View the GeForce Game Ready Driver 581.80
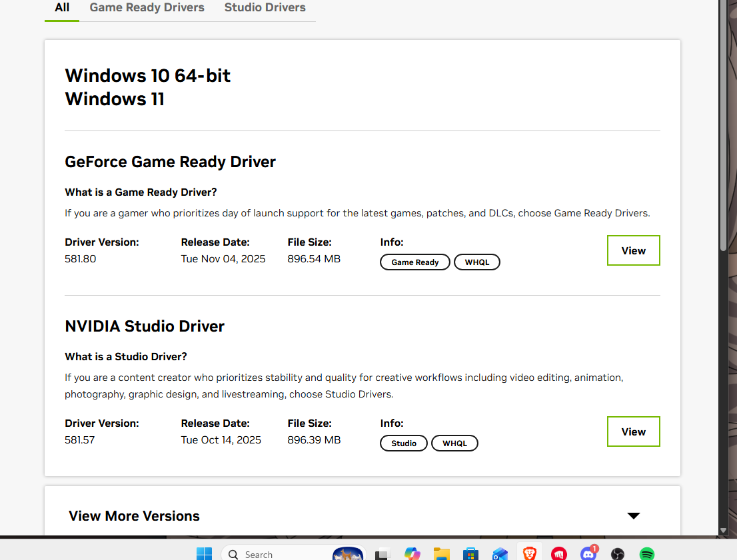737x560 pixels. coord(633,250)
